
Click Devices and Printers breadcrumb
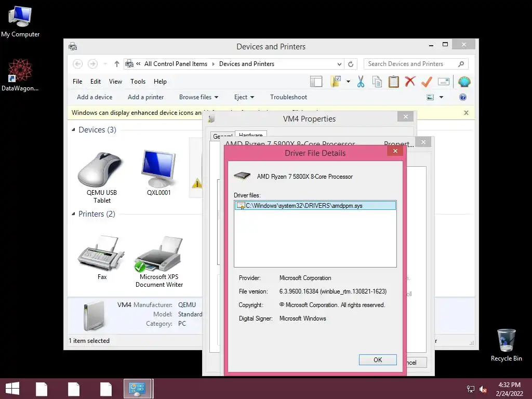pos(247,64)
